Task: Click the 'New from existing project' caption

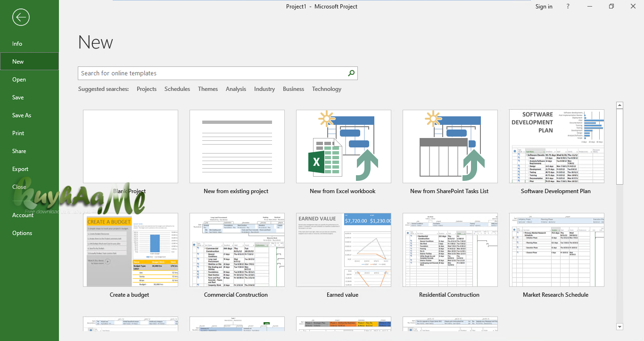Action: pyautogui.click(x=236, y=191)
